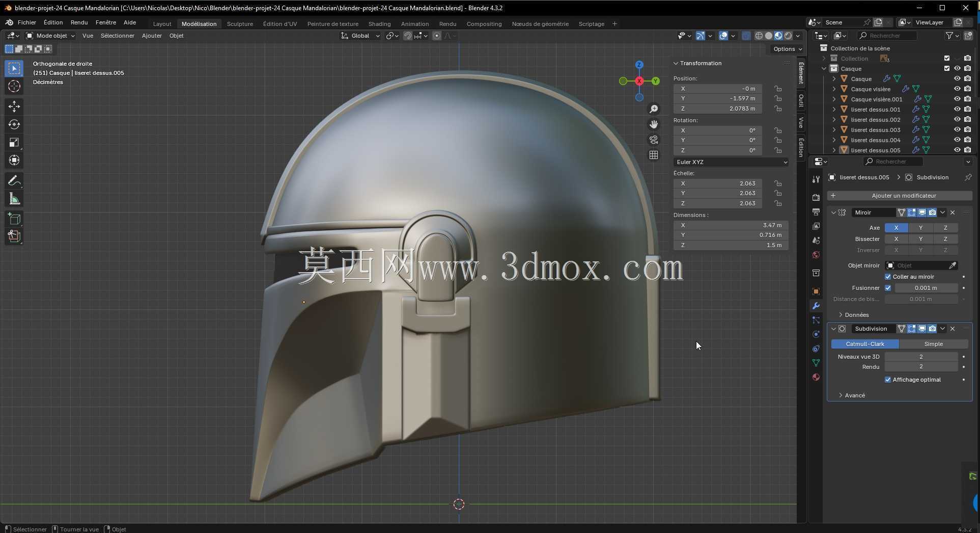This screenshot has height=533, width=980.
Task: Enable Y axis for Miroir Axe
Action: click(x=920, y=228)
